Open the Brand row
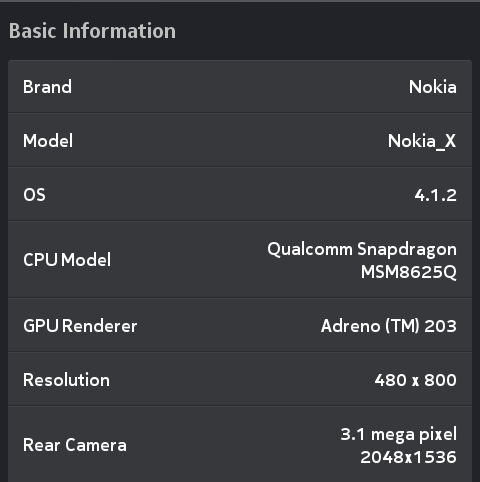 pos(240,87)
